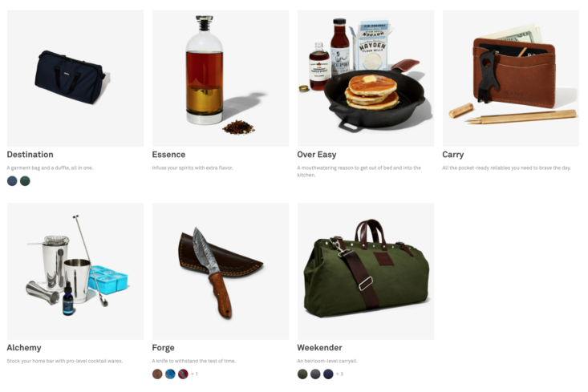
Task: View the Over Easy pancake skillet image
Action: 366,79
